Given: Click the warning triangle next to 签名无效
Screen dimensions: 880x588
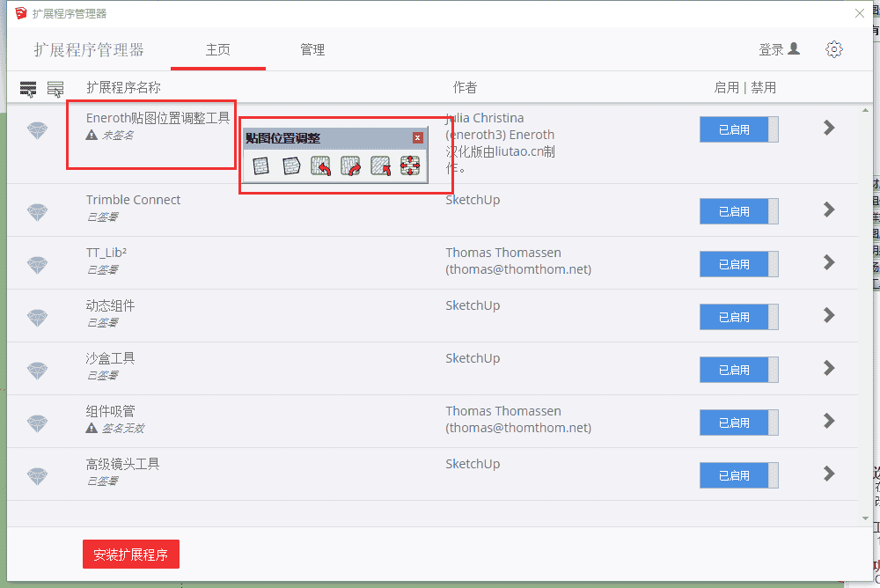Looking at the screenshot, I should [92, 428].
